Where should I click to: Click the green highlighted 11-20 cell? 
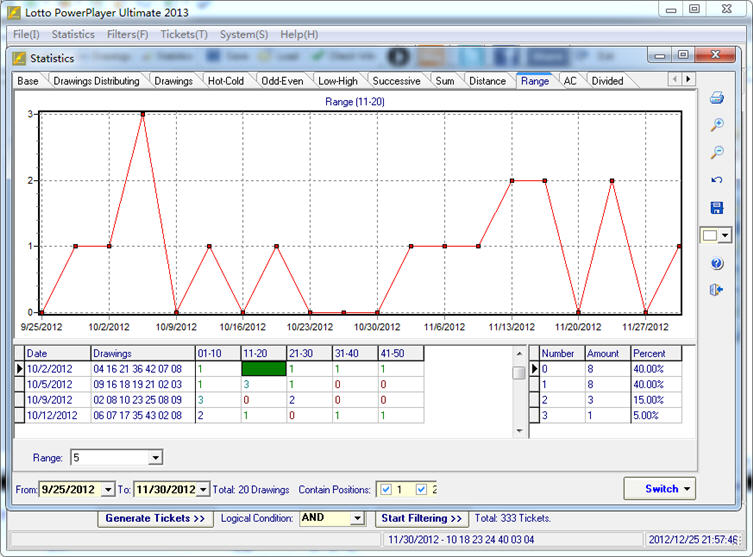(263, 369)
